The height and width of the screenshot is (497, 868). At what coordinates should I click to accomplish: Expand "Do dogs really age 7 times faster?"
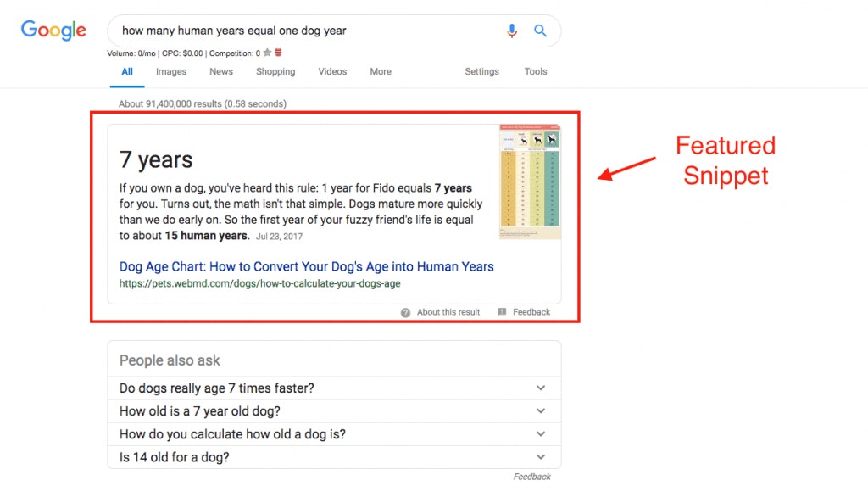pos(541,388)
